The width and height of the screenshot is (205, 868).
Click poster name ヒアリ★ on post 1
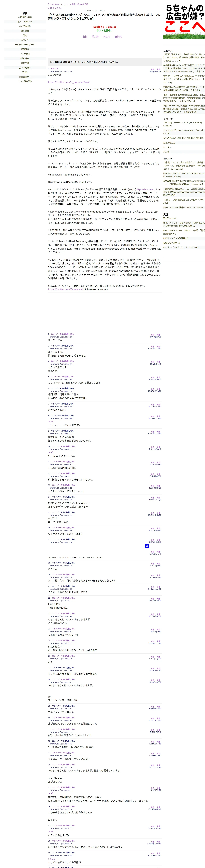coord(54,69)
